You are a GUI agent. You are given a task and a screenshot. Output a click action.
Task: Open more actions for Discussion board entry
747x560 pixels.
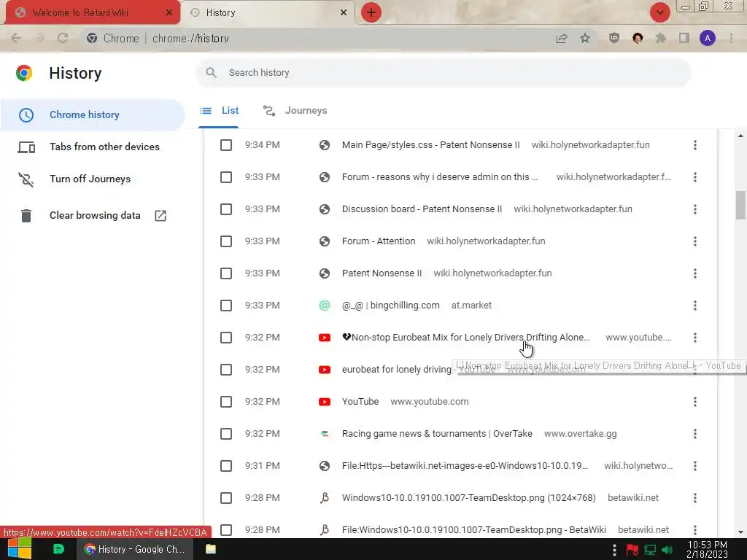coord(695,209)
